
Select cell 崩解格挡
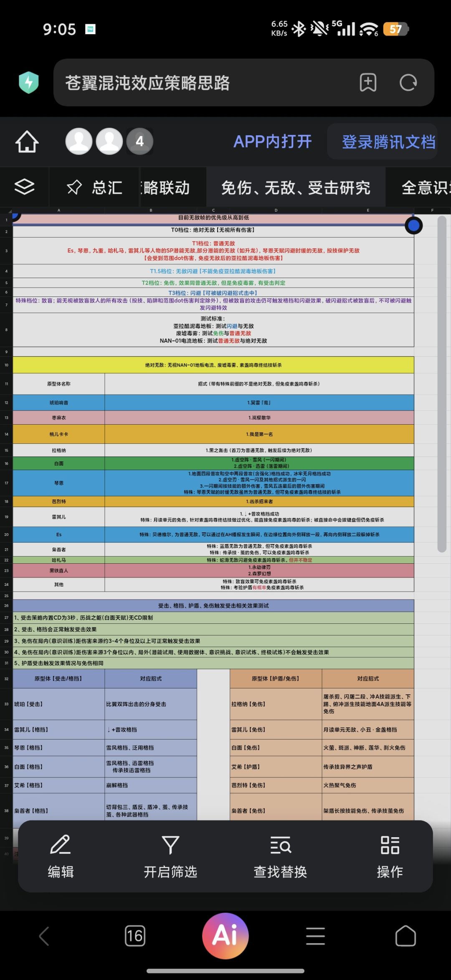coord(151,785)
